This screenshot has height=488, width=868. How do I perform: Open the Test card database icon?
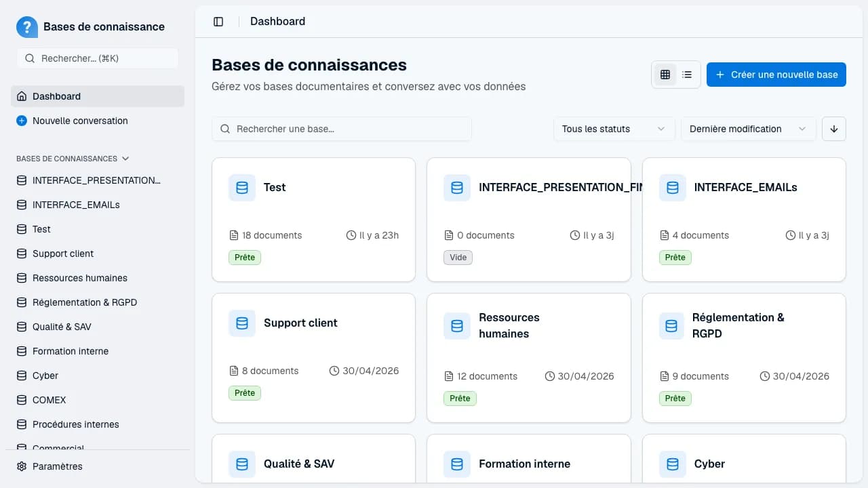[x=242, y=188]
